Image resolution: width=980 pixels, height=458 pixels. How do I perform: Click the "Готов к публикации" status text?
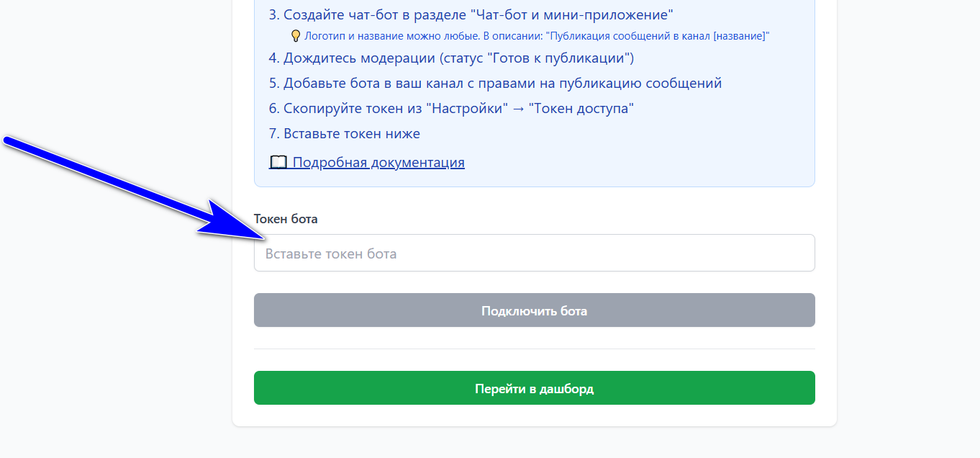558,58
